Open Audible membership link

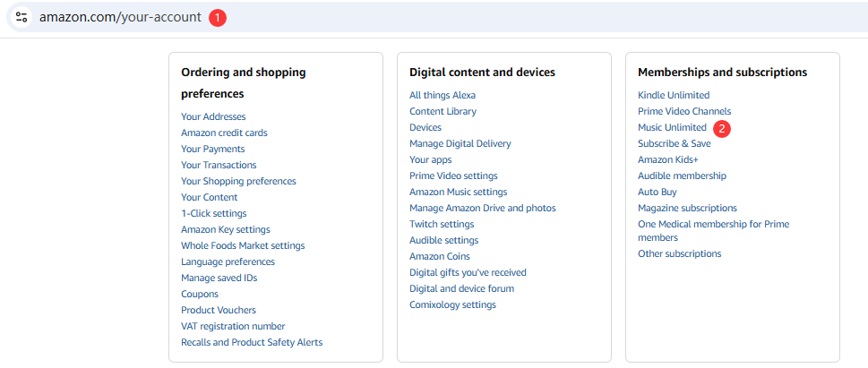(682, 175)
